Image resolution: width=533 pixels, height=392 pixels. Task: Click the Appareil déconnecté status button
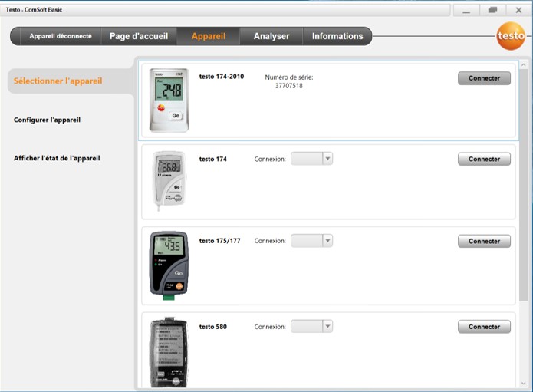point(60,36)
